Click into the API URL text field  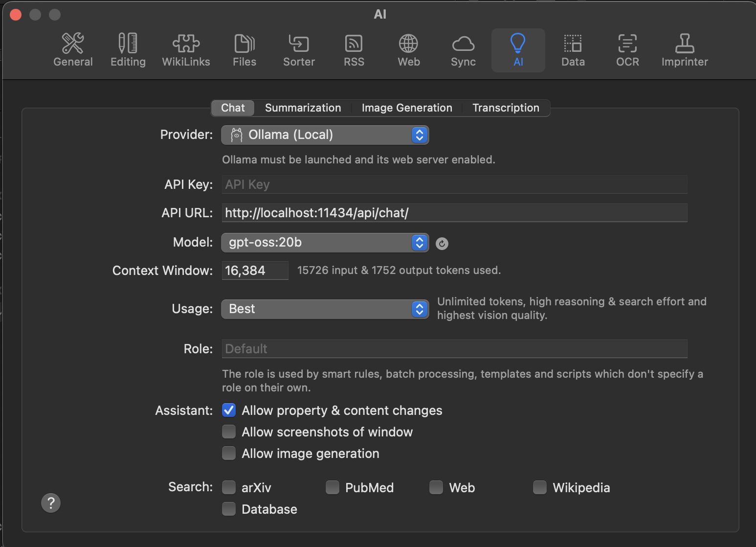[x=454, y=213]
